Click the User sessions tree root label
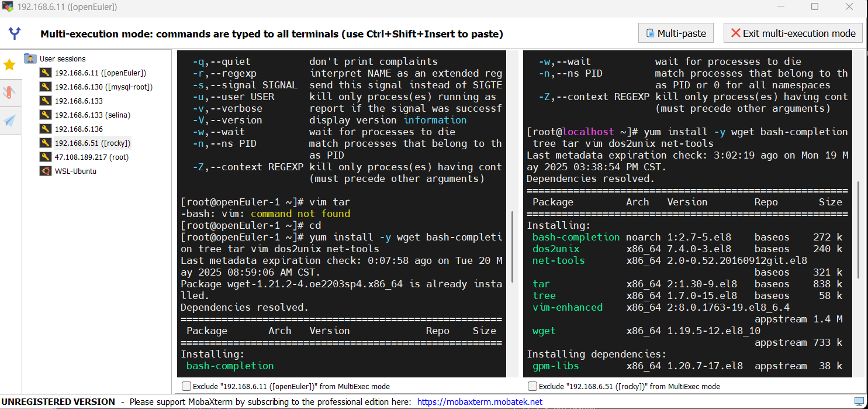868x409 pixels. tap(63, 59)
